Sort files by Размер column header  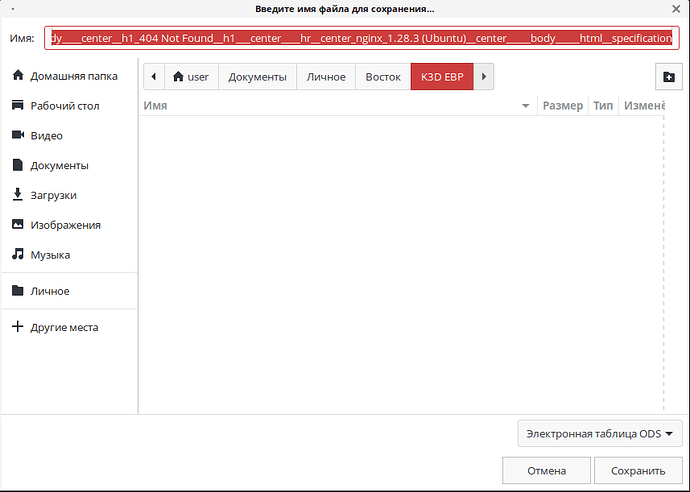click(x=563, y=106)
